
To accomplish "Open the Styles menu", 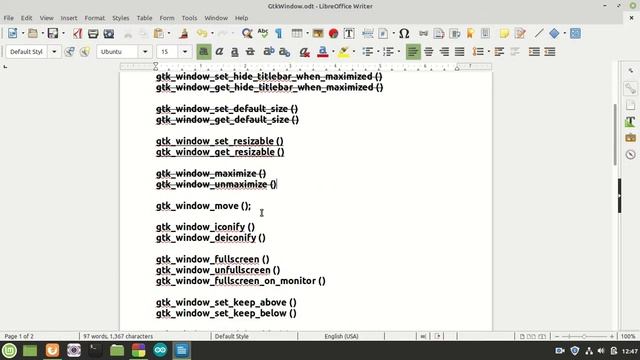I will 121,18.
